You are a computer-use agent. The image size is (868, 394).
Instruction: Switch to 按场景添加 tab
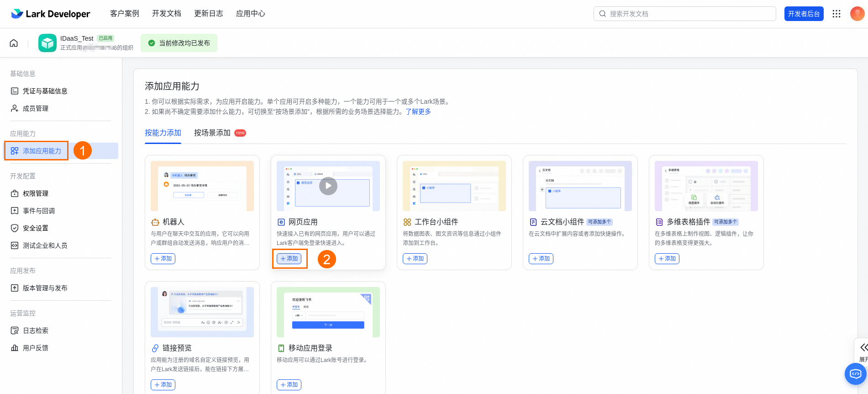click(212, 133)
